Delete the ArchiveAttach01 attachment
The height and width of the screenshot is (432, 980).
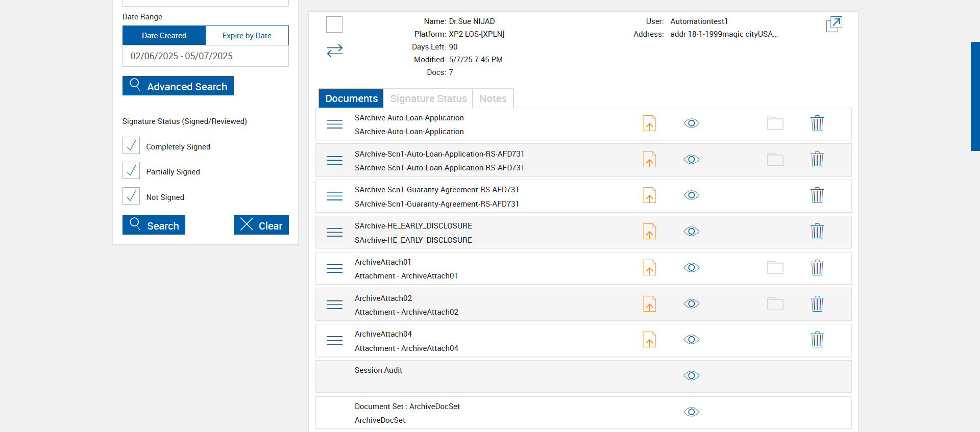pyautogui.click(x=817, y=268)
